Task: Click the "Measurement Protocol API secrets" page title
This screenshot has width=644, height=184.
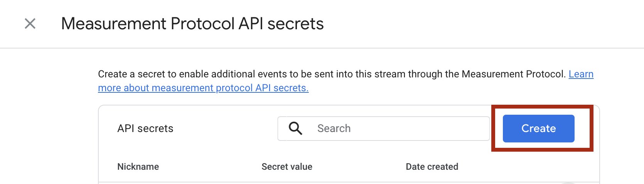Action: (192, 23)
